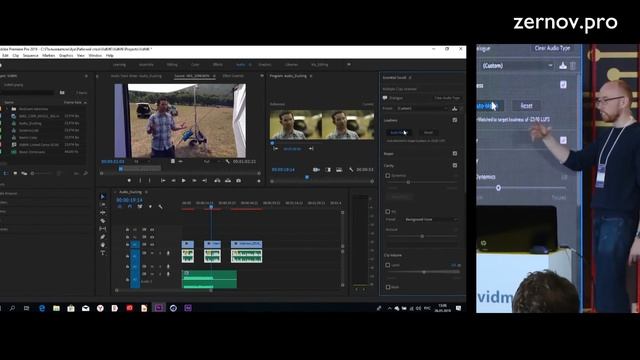Adjust the Dynamics slider in Essential Sound
Image resolution: width=640 pixels, height=360 pixels.
408,182
